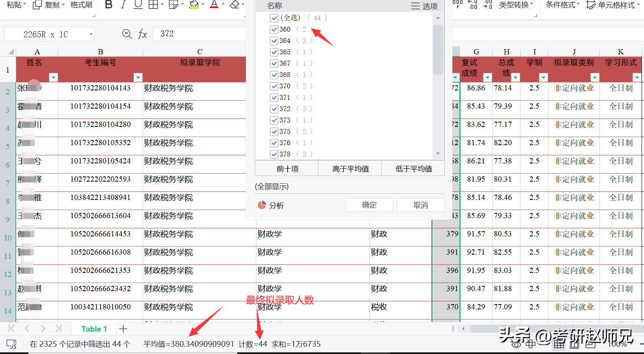Click the yellow fill color swatch
644x354 pixels.
(194, 4)
